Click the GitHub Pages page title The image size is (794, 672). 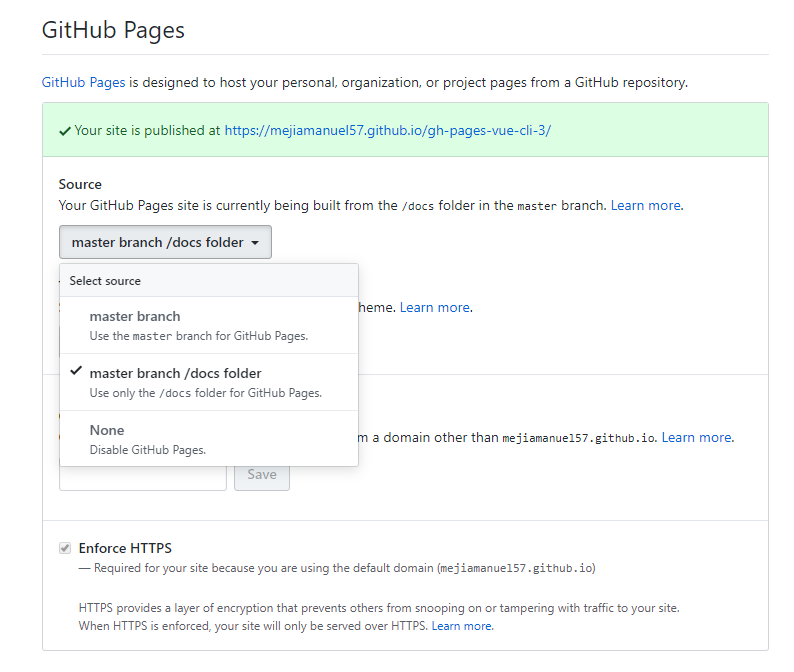[x=113, y=30]
